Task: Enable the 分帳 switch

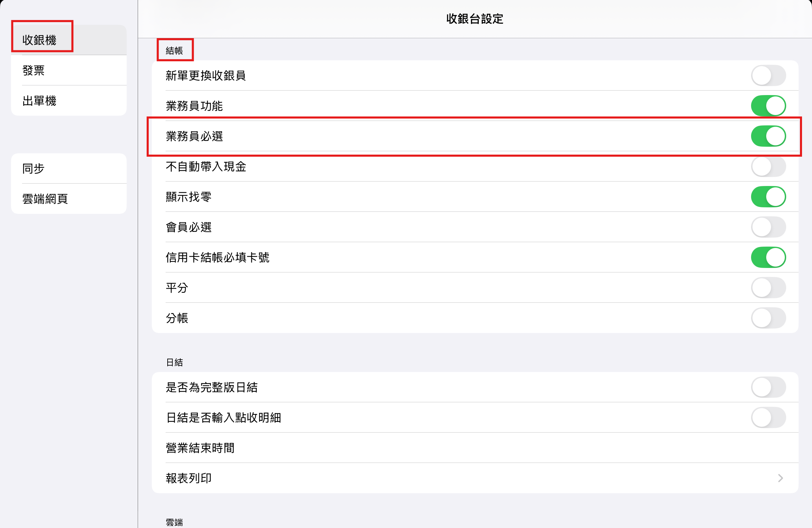Action: [x=768, y=318]
